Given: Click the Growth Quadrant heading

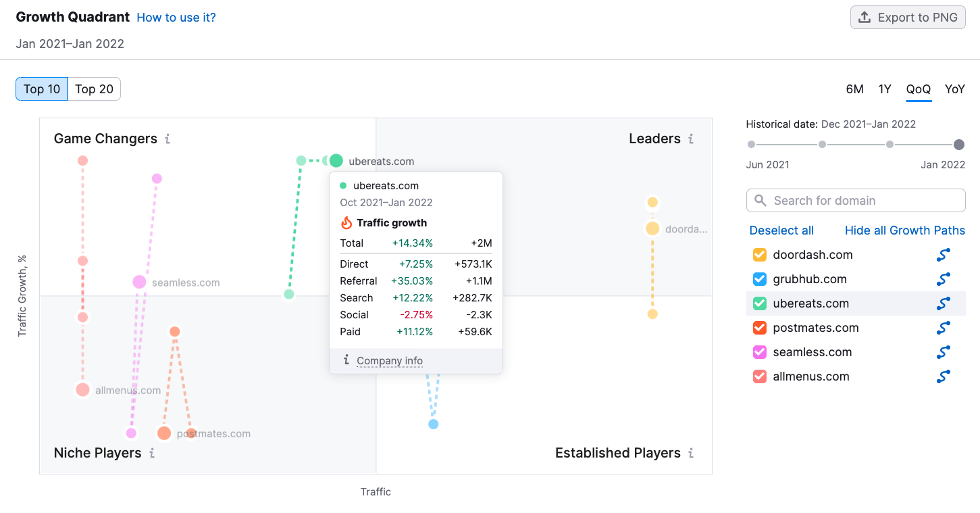Looking at the screenshot, I should click(72, 17).
